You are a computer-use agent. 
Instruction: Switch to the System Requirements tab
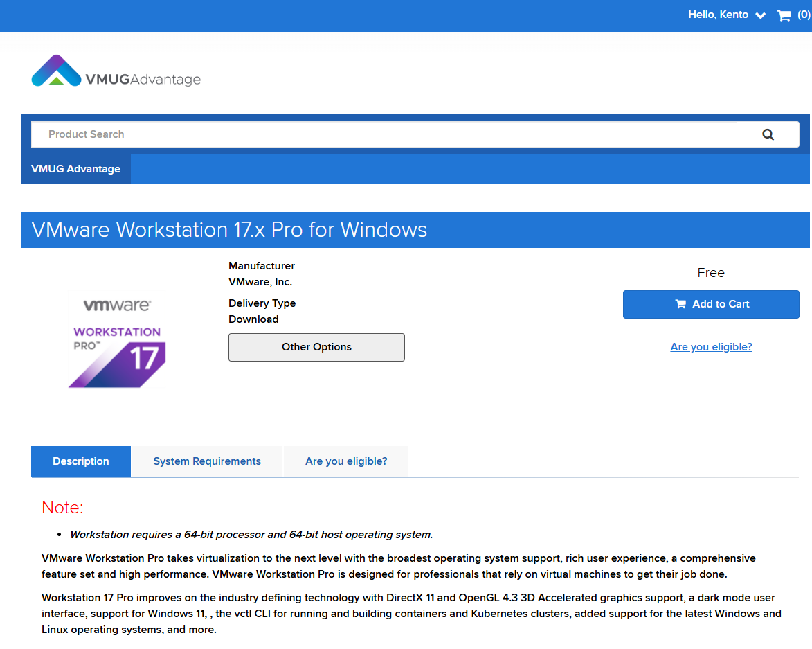click(x=207, y=461)
